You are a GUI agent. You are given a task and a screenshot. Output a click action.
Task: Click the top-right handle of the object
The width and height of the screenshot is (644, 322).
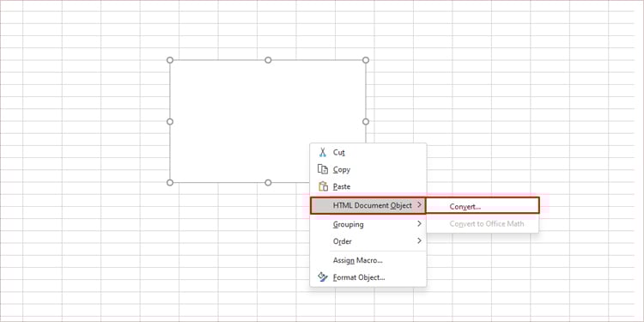(x=366, y=60)
